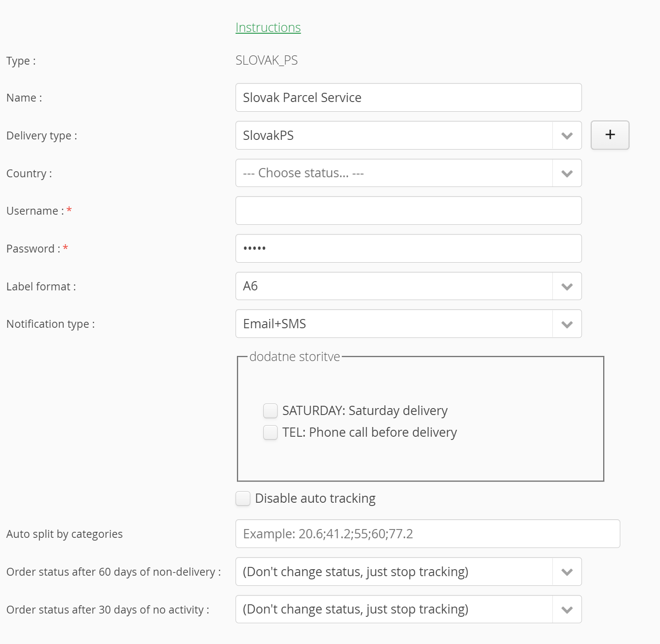Open the Country dropdown

(x=408, y=173)
